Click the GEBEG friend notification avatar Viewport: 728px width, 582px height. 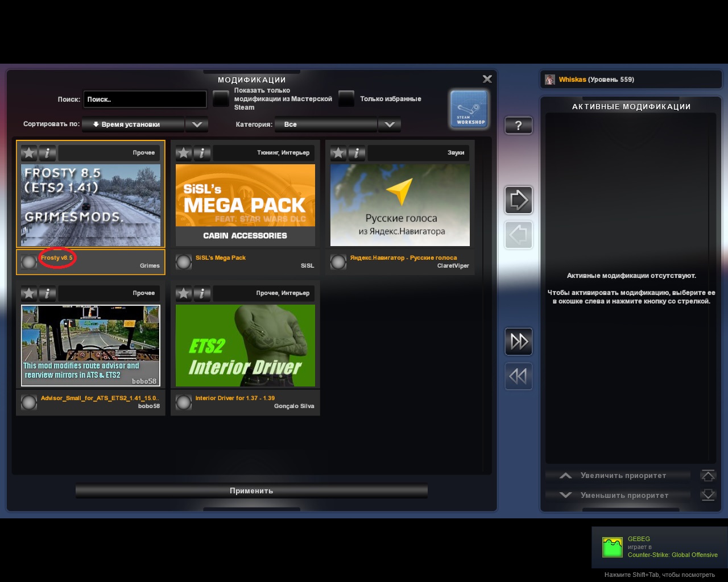613,547
